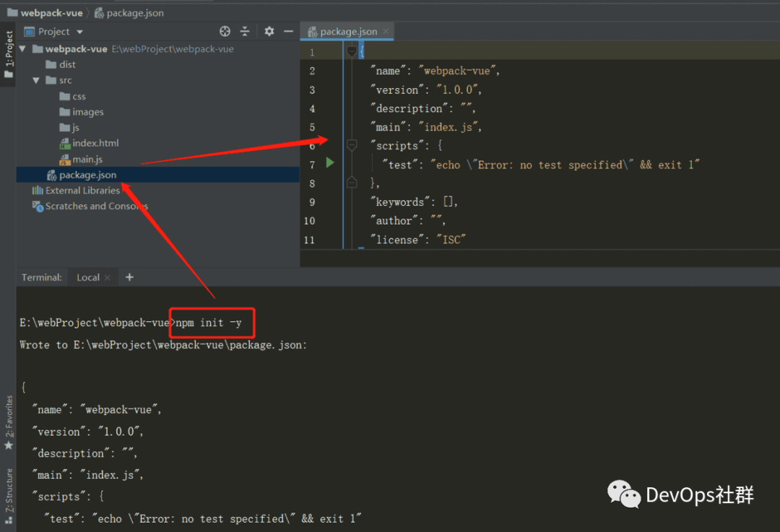The width and height of the screenshot is (780, 532).
Task: Run the test script via green arrow
Action: 330,162
